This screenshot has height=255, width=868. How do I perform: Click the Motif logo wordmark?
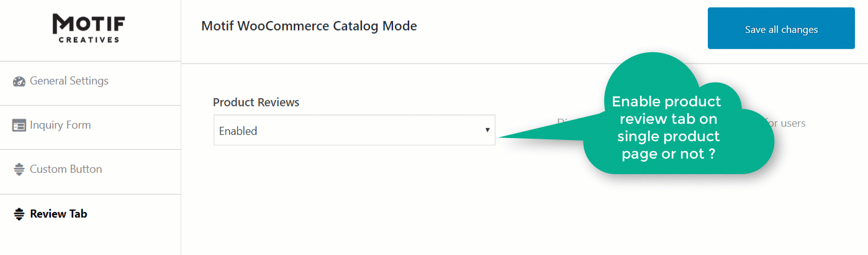coord(89,24)
